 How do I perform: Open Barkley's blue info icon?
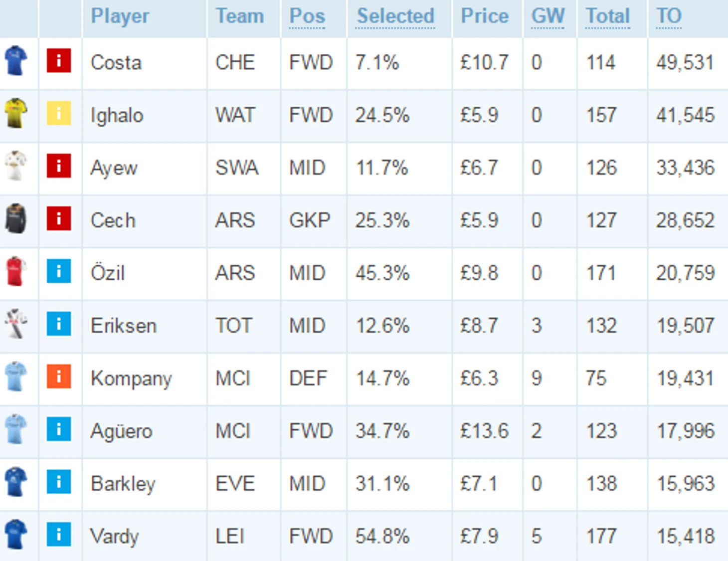coord(59,482)
